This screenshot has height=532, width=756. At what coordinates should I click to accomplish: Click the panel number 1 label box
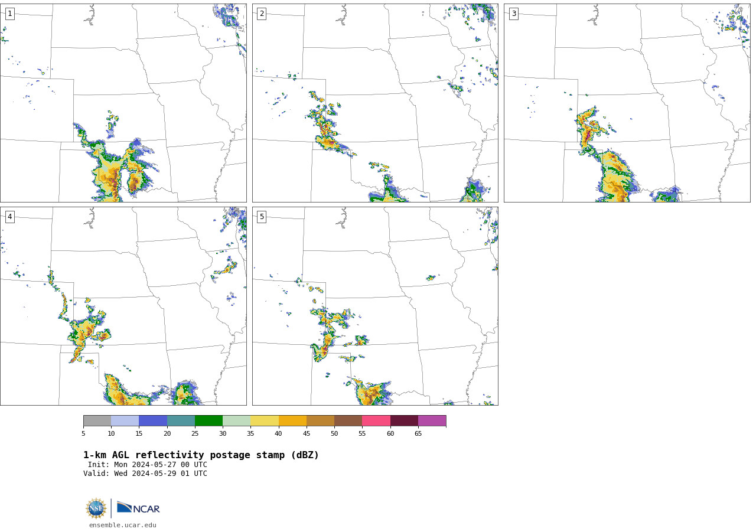point(9,14)
